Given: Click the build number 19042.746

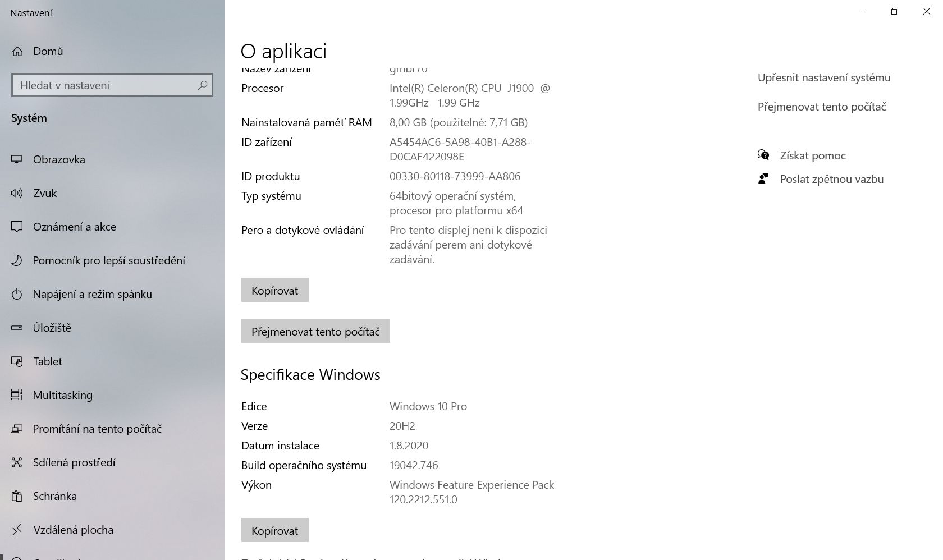Looking at the screenshot, I should [414, 465].
